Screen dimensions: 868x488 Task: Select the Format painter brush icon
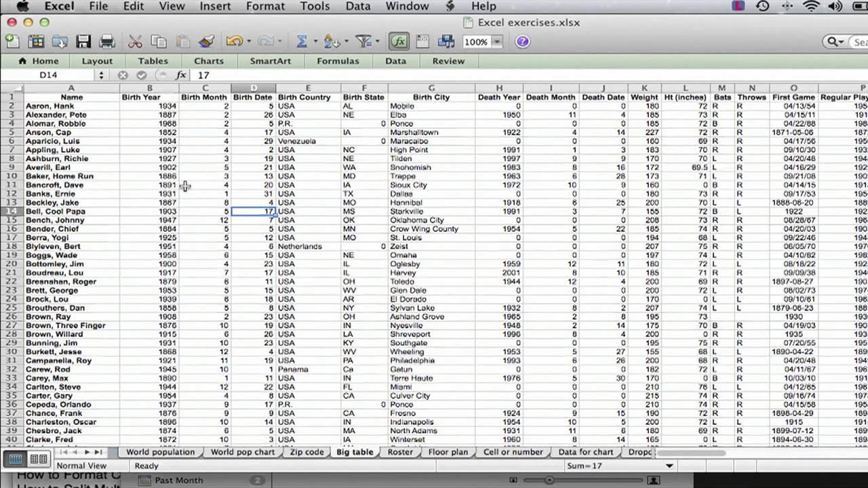206,41
